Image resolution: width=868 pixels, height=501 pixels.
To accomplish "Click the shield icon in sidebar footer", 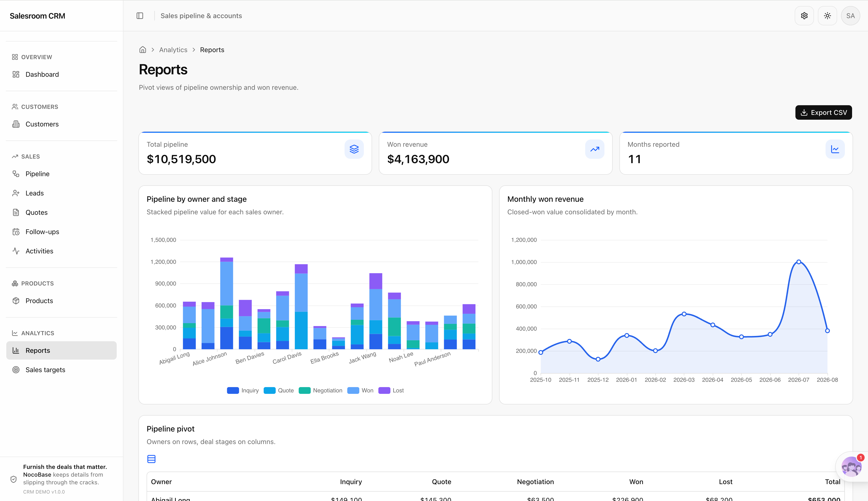I will [14, 479].
